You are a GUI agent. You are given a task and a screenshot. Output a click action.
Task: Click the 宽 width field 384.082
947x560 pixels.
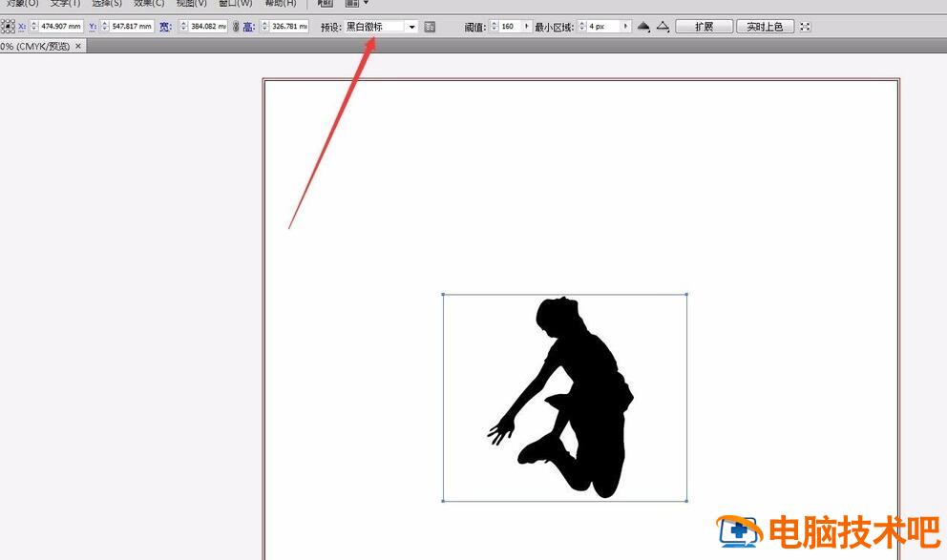(208, 27)
